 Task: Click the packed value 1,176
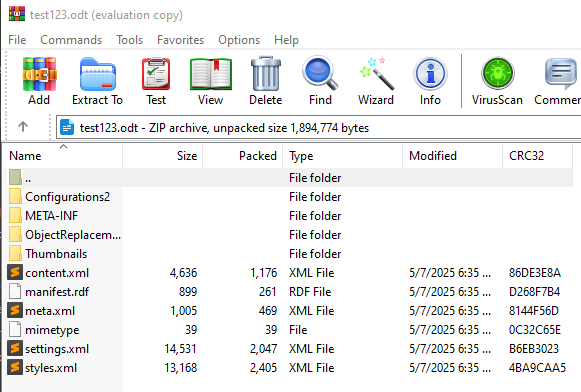263,273
